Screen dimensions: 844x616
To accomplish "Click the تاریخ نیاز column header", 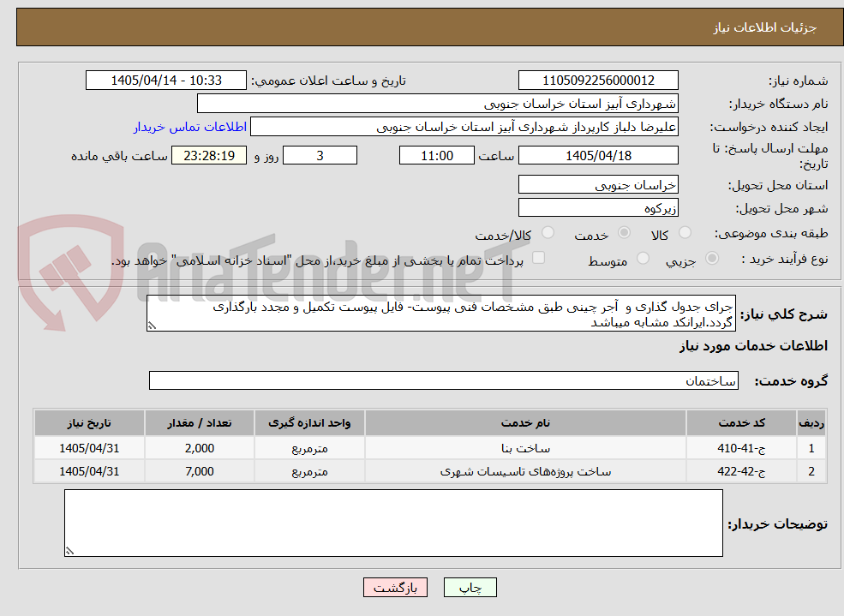I will [x=89, y=423].
